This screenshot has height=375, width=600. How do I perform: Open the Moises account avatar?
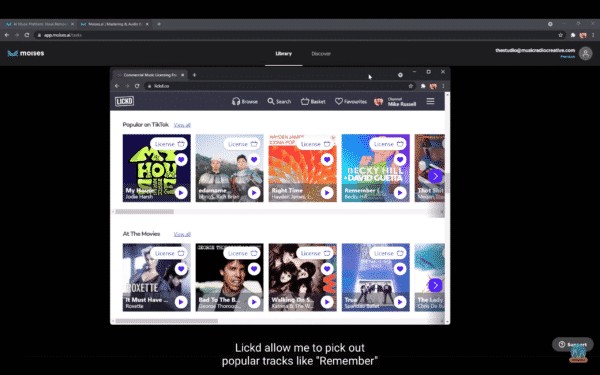click(585, 53)
